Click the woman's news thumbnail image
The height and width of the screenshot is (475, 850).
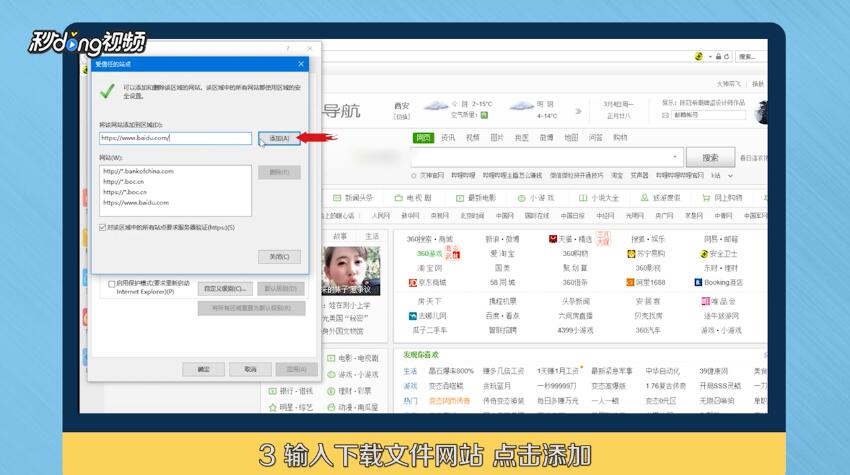tap(351, 271)
